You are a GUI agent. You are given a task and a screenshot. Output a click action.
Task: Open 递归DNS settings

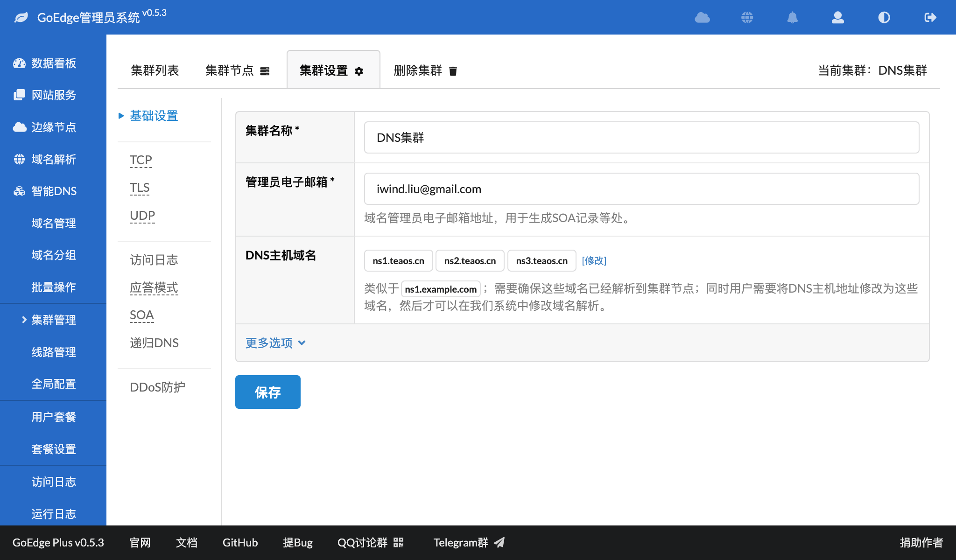[x=155, y=343]
